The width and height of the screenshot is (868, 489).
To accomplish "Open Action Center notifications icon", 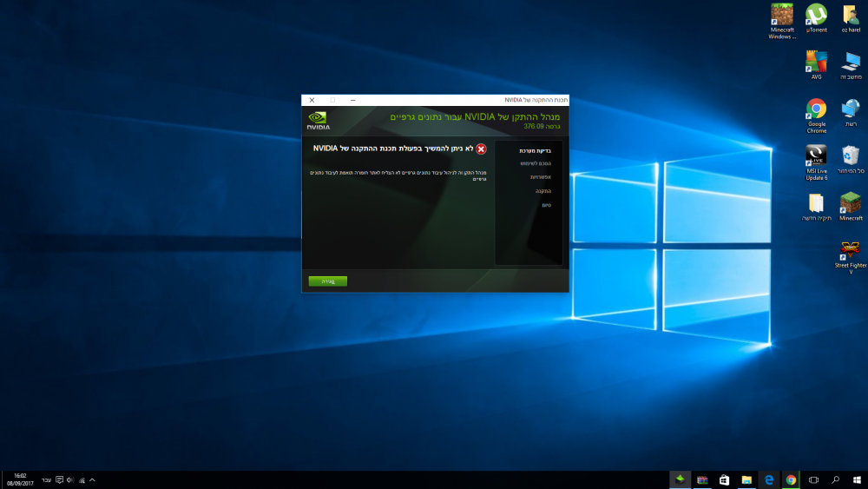I will pyautogui.click(x=59, y=480).
